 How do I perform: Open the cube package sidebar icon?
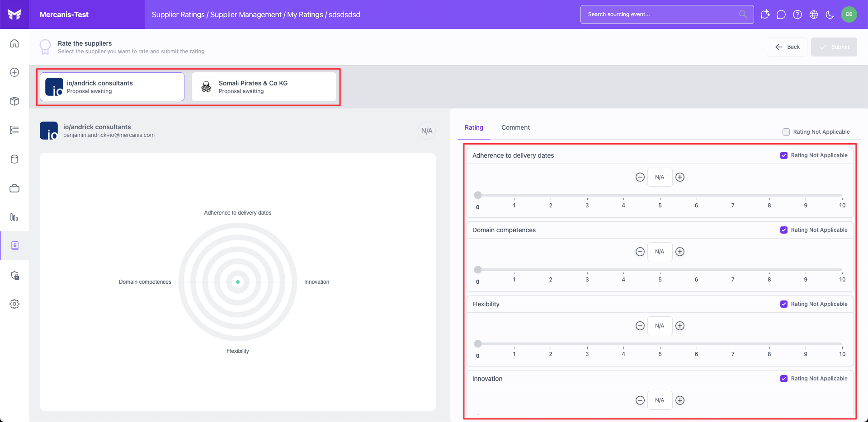point(14,101)
